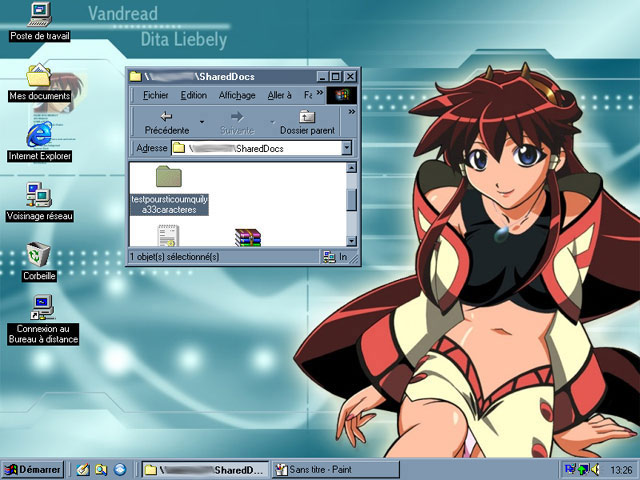The height and width of the screenshot is (480, 640).
Task: Click the Dossier parent toolbar button
Action: coord(307,121)
